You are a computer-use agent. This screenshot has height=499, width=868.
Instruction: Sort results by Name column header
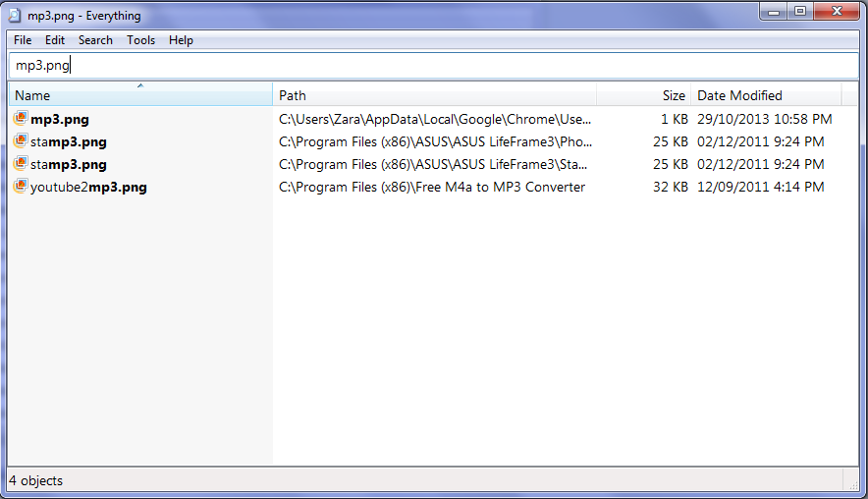tap(140, 95)
